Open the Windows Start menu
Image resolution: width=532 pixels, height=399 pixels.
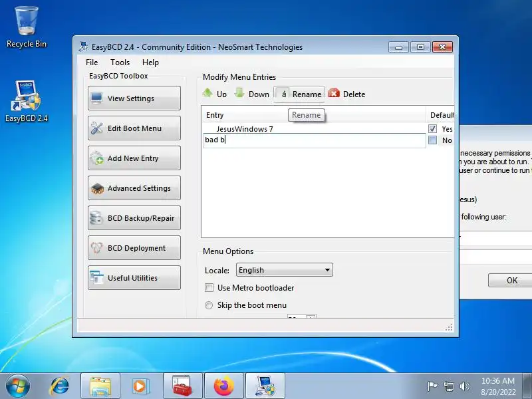(18, 386)
